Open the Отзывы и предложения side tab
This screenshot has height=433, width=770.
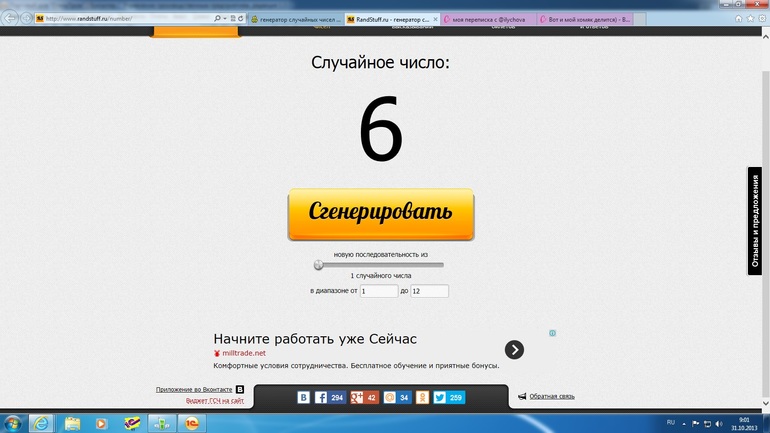click(755, 221)
